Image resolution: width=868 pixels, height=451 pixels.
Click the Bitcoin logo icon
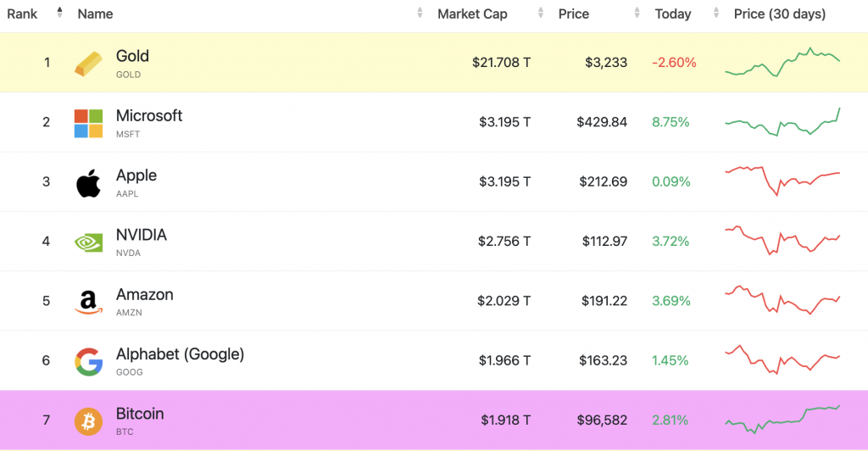tap(88, 420)
